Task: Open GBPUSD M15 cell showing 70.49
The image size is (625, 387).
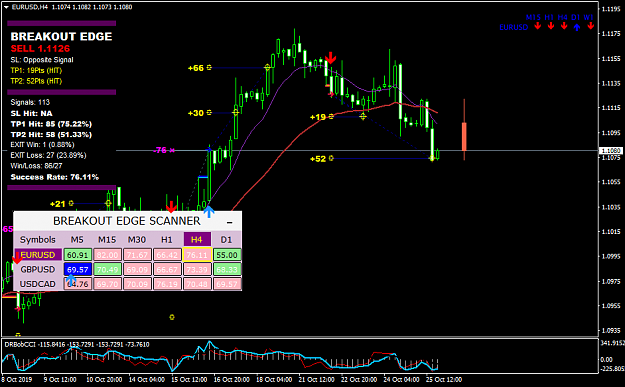Action: tap(107, 269)
